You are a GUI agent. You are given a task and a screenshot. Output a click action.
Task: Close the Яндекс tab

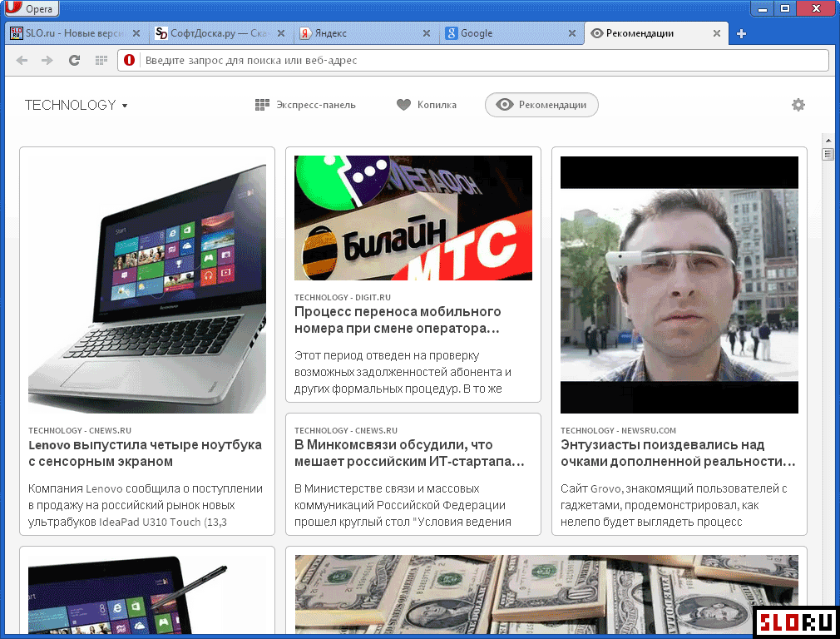[x=427, y=33]
